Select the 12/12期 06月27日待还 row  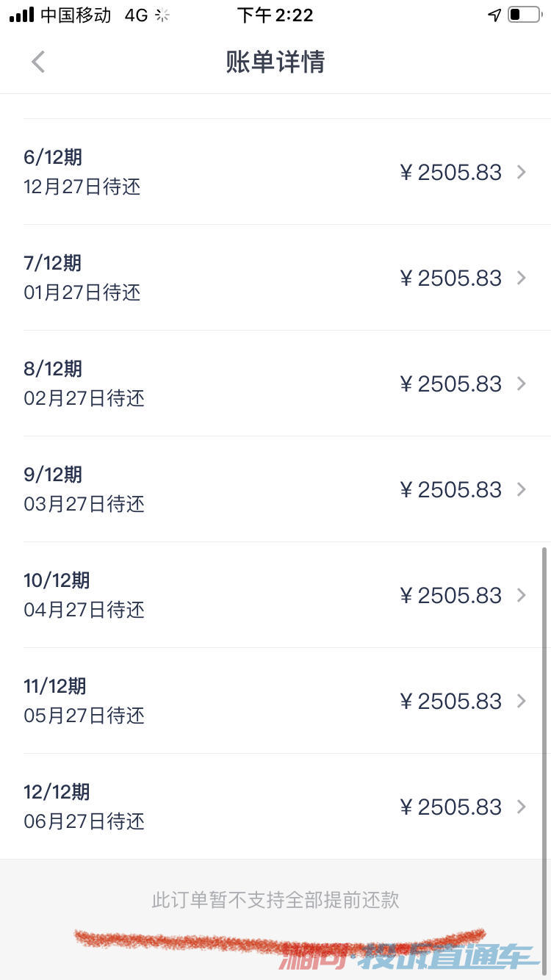(x=275, y=807)
